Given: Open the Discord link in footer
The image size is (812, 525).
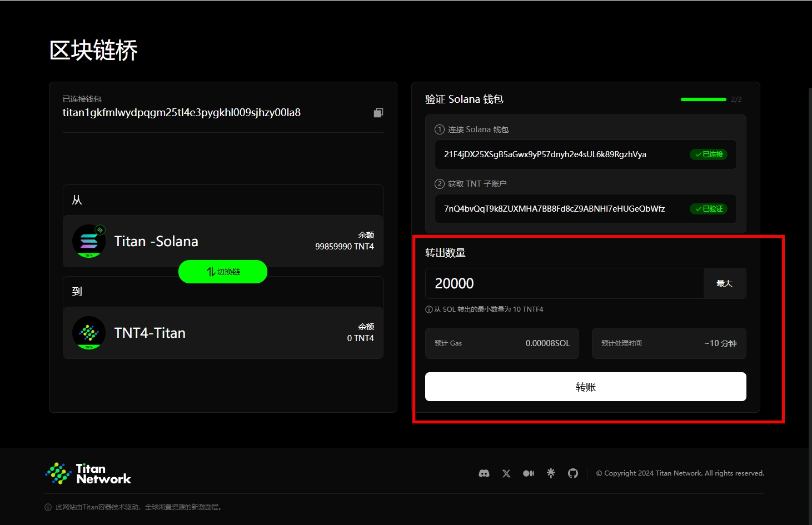Looking at the screenshot, I should coord(484,473).
